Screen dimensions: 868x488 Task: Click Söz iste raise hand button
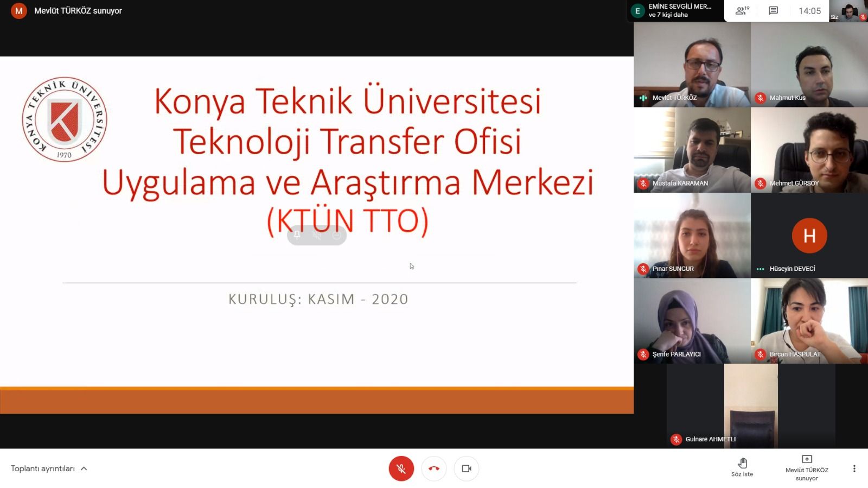[742, 467]
